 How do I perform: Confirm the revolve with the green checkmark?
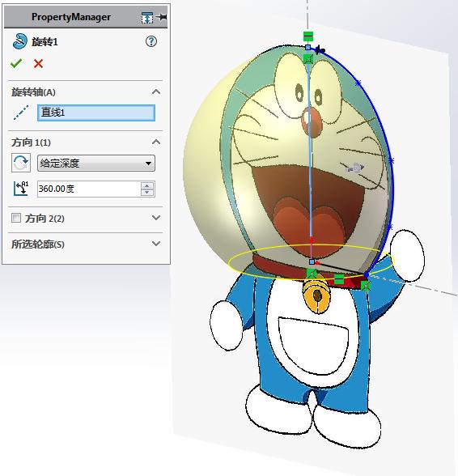[16, 63]
